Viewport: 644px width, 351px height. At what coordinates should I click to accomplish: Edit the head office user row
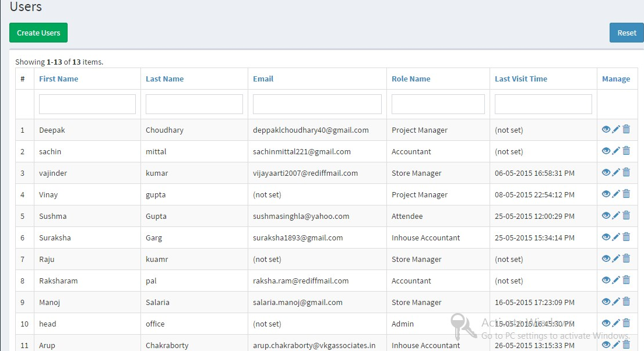click(616, 323)
